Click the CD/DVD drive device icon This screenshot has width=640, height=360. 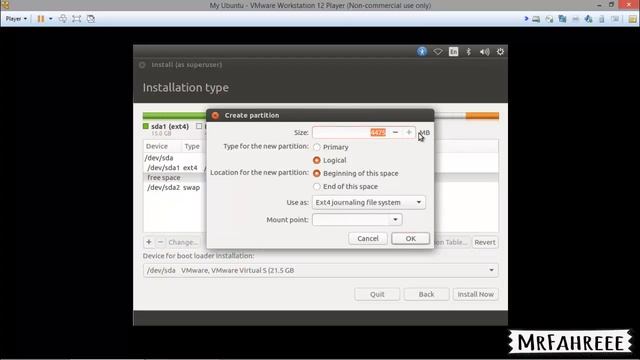549,19
